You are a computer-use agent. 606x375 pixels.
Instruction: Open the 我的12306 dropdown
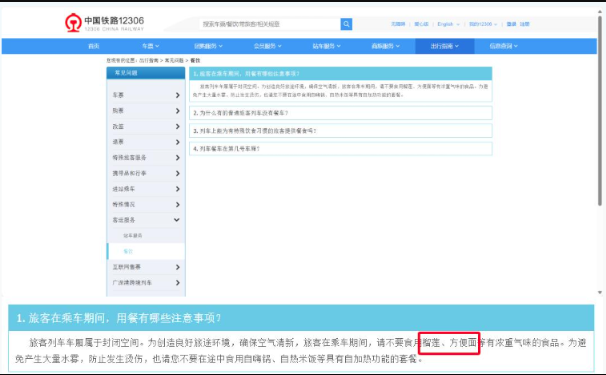(x=483, y=24)
